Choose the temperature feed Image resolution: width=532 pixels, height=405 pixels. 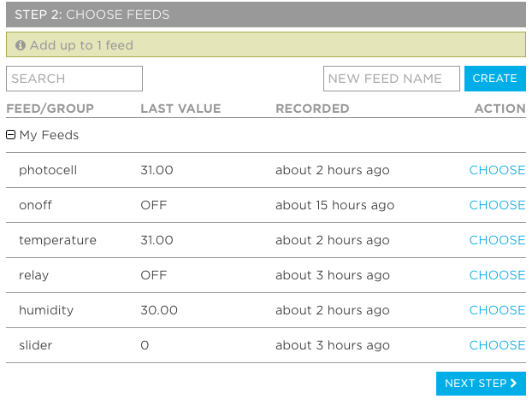(x=498, y=240)
